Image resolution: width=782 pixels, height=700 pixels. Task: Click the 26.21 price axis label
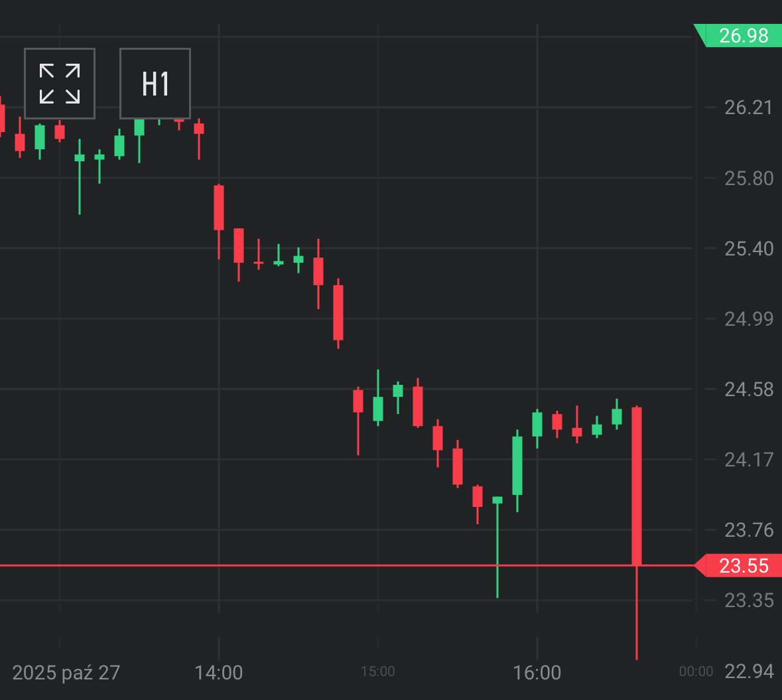pyautogui.click(x=749, y=107)
